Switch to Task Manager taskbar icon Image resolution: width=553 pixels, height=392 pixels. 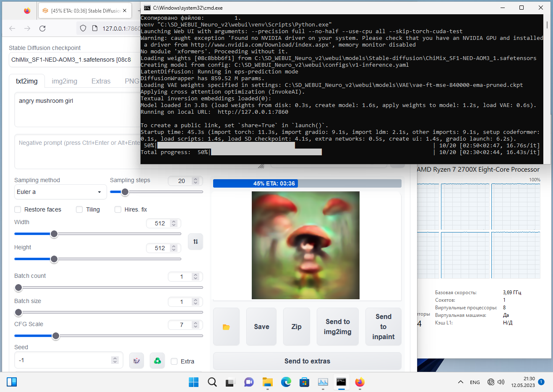[323, 382]
